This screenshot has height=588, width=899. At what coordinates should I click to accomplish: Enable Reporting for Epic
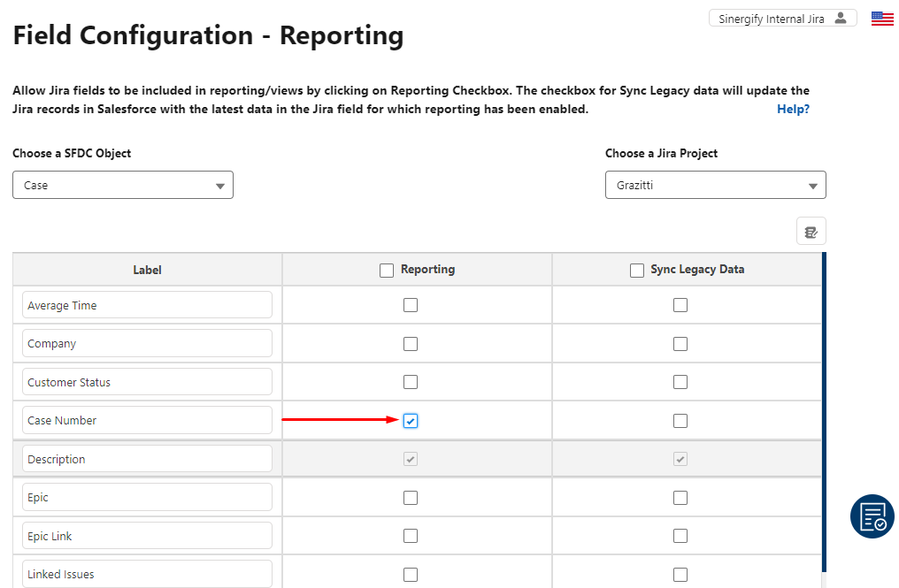411,498
